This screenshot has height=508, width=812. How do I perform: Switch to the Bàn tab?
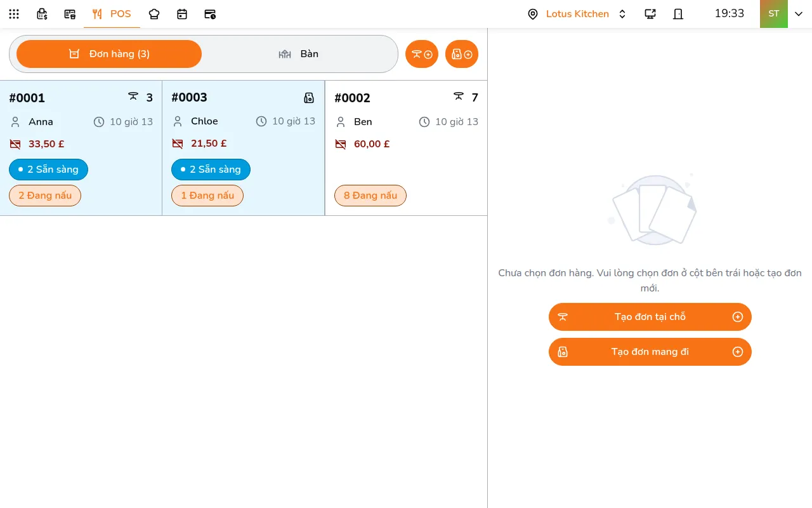point(298,54)
